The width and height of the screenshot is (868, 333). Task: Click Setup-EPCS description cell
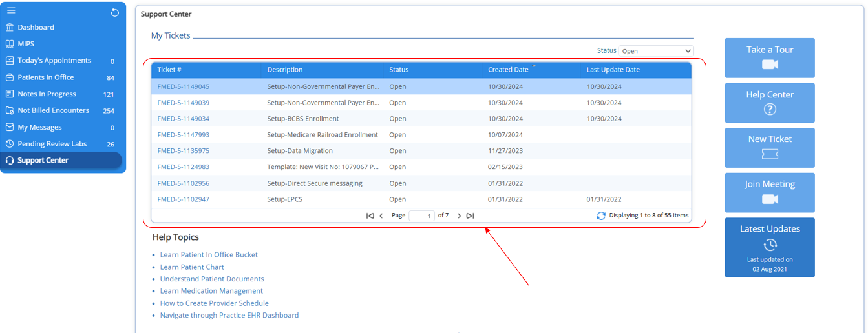click(x=285, y=199)
